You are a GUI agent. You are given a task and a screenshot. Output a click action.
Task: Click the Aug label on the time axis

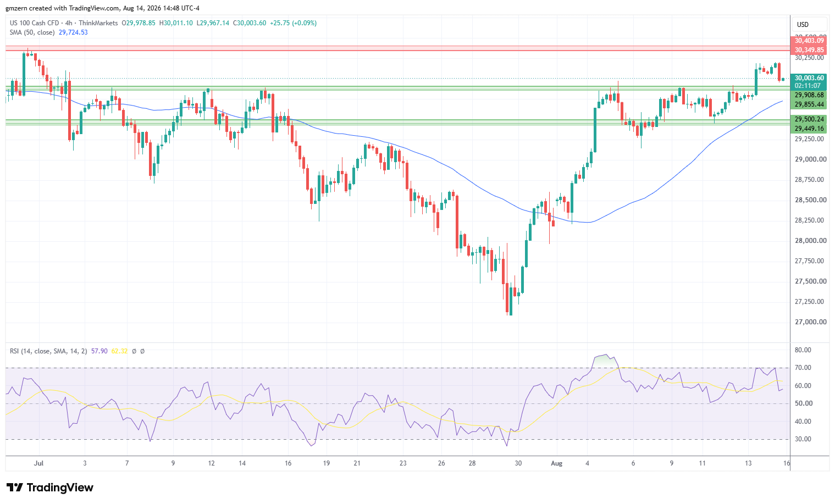pyautogui.click(x=557, y=463)
